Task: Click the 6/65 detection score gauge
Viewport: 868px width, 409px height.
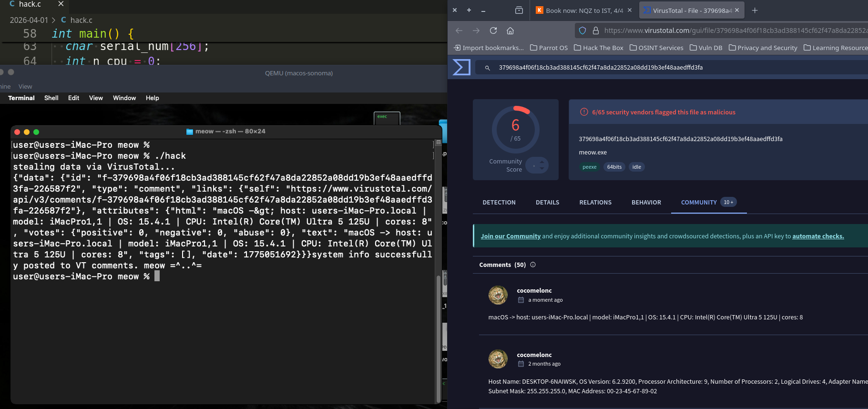Action: 516,129
